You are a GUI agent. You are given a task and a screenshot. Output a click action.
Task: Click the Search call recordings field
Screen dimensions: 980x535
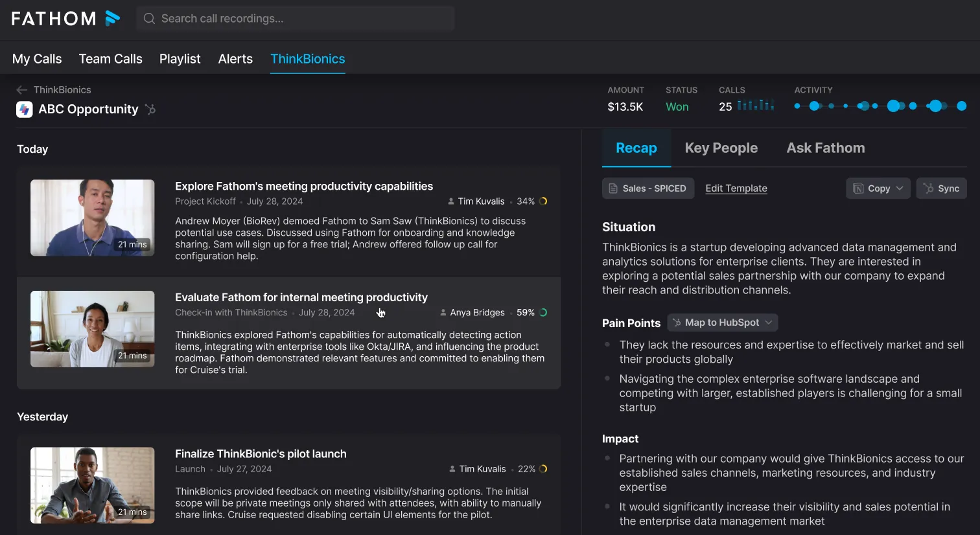click(x=296, y=19)
